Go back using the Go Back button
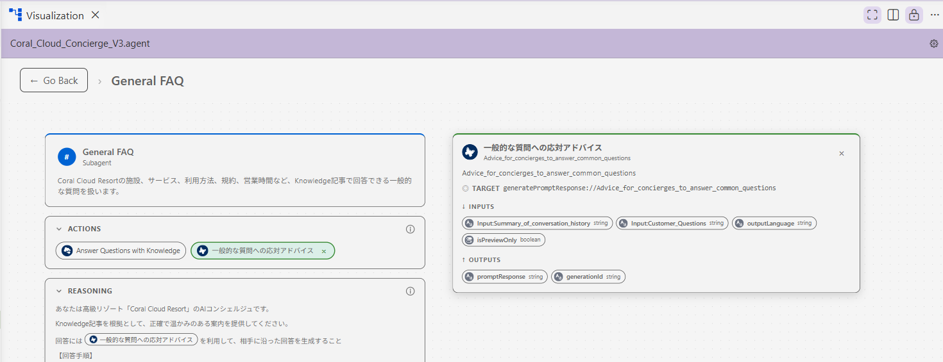 54,80
